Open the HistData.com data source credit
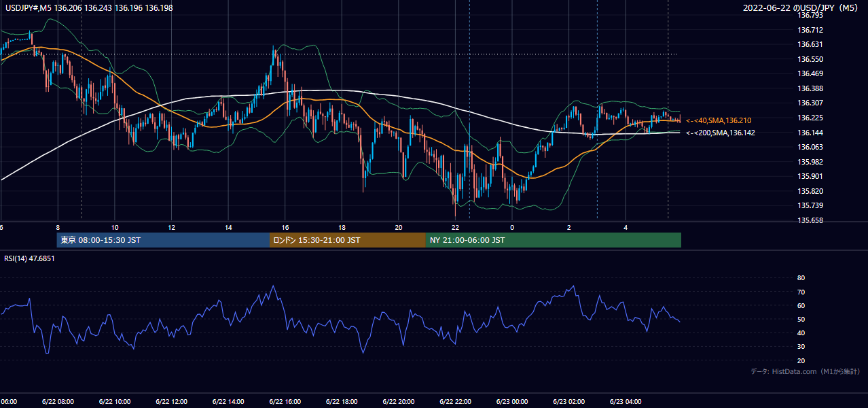Viewport: 868px width, 408px height. coord(805,371)
